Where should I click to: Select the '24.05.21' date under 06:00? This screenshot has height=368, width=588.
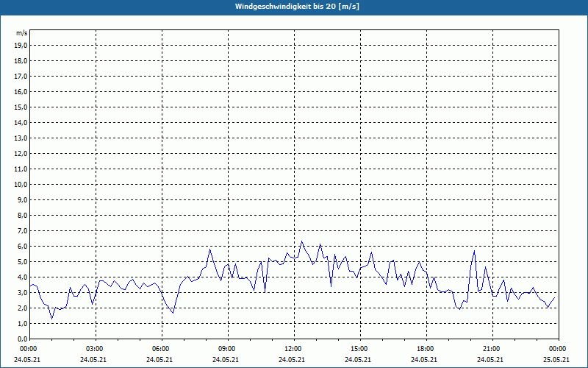(159, 360)
